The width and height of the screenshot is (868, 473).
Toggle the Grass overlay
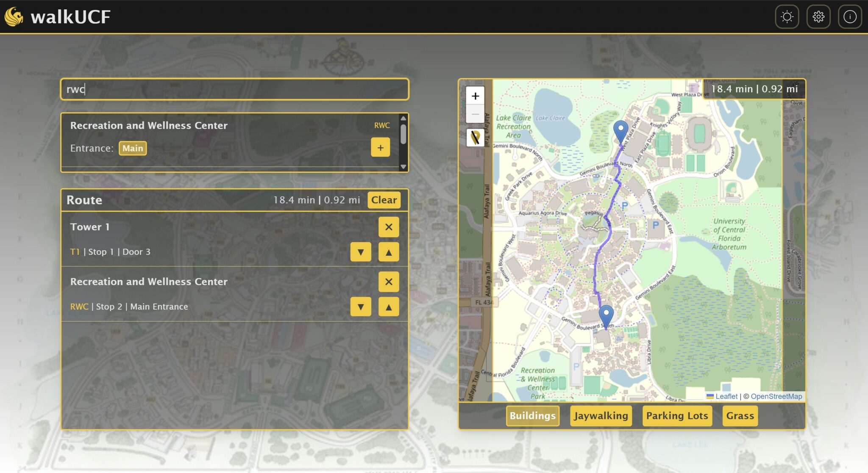(740, 416)
